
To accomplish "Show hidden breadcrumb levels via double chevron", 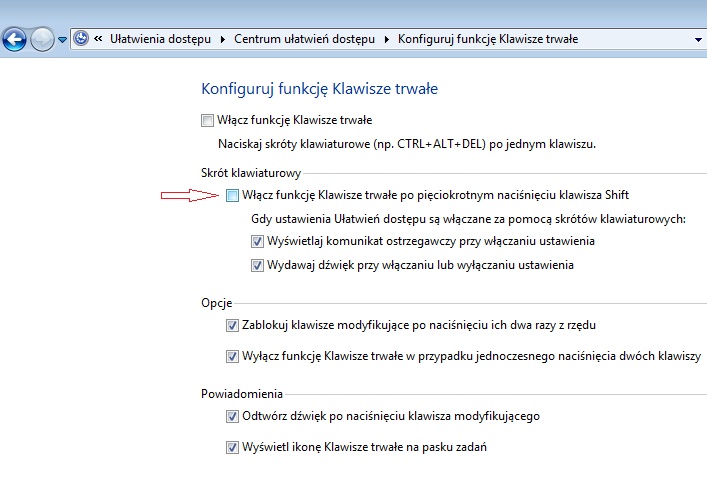I will (x=98, y=39).
